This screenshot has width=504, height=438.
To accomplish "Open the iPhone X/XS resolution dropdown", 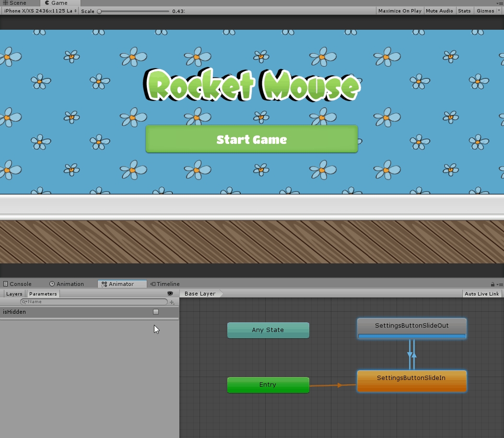I will (x=40, y=11).
